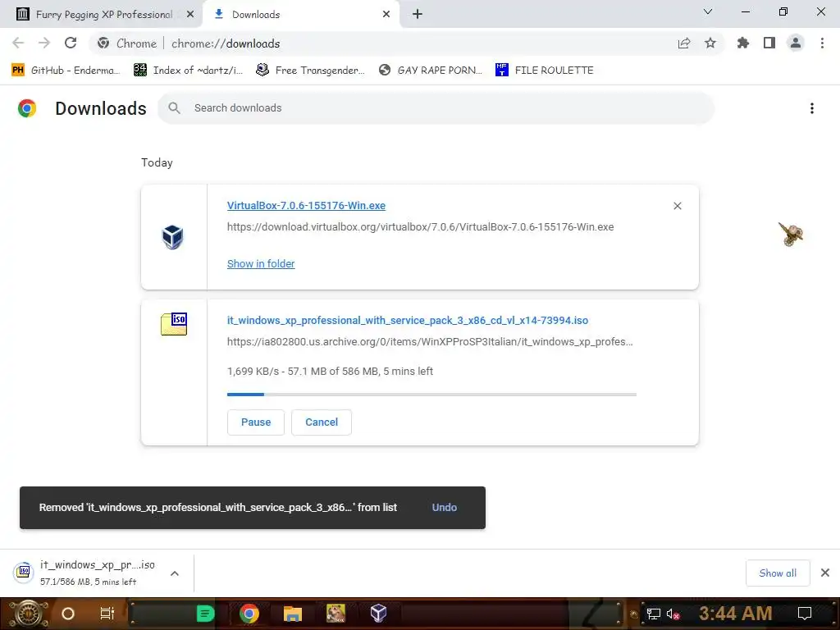Click the Chrome logo beside Downloads heading
840x630 pixels.
tap(27, 108)
